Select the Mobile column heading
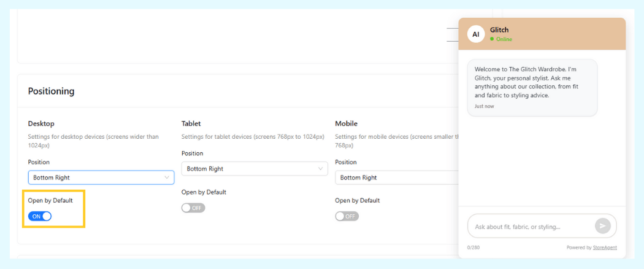Image resolution: width=644 pixels, height=269 pixels. pos(346,123)
